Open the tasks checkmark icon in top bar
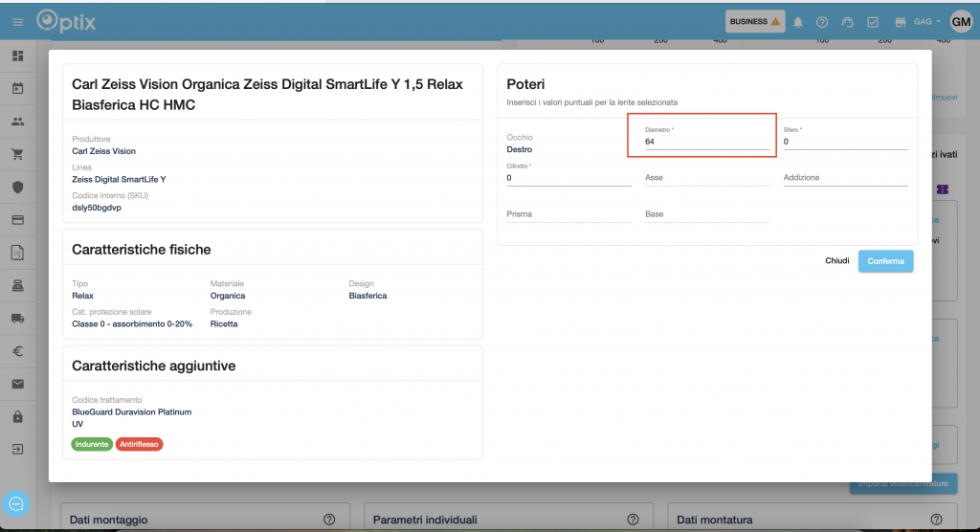980x532 pixels. point(873,22)
